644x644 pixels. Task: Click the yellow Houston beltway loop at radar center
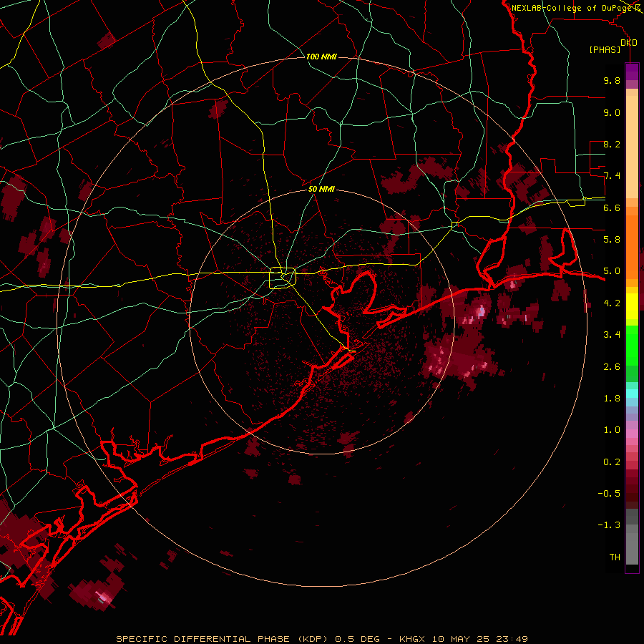coord(283,278)
